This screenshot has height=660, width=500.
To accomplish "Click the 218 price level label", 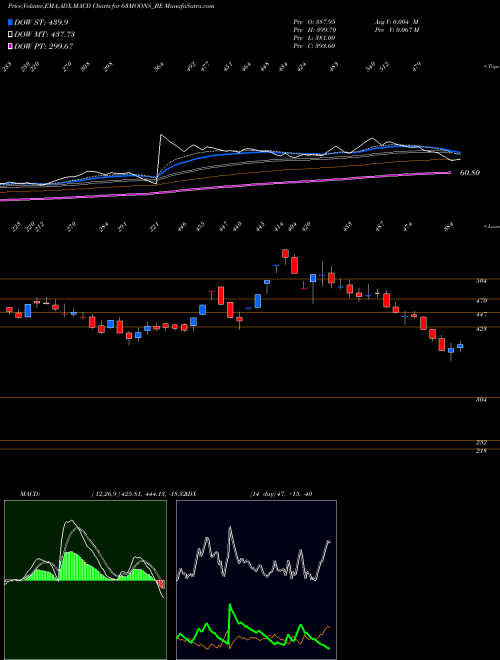I will click(x=481, y=451).
